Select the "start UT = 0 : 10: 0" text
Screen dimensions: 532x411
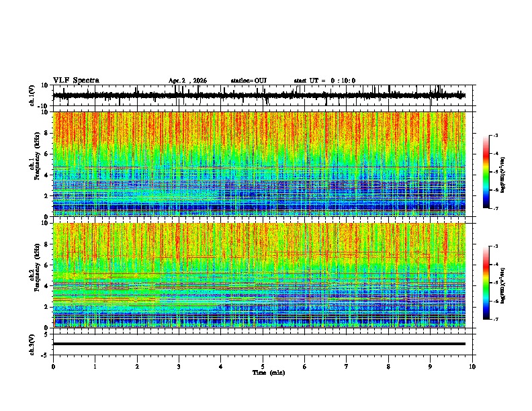click(x=324, y=81)
